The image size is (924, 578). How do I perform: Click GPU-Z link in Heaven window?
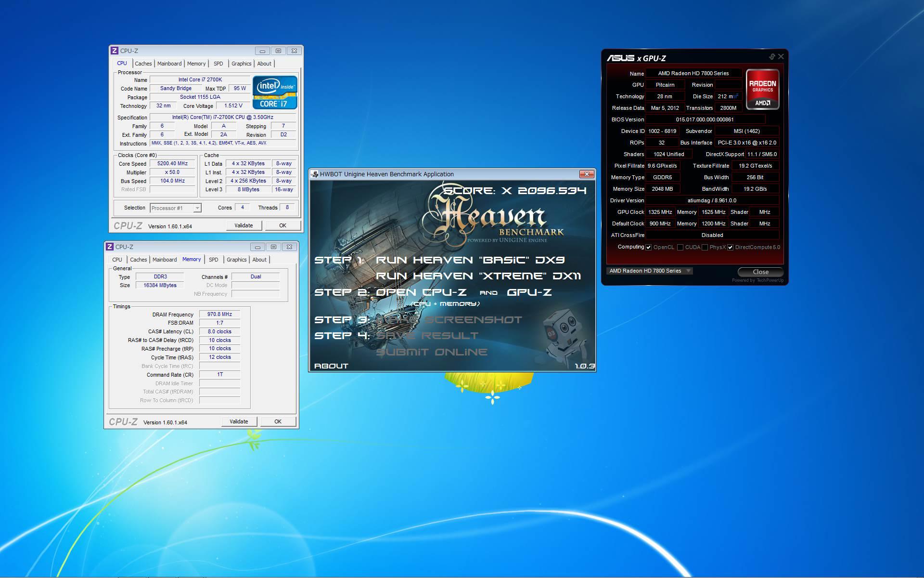pos(529,292)
